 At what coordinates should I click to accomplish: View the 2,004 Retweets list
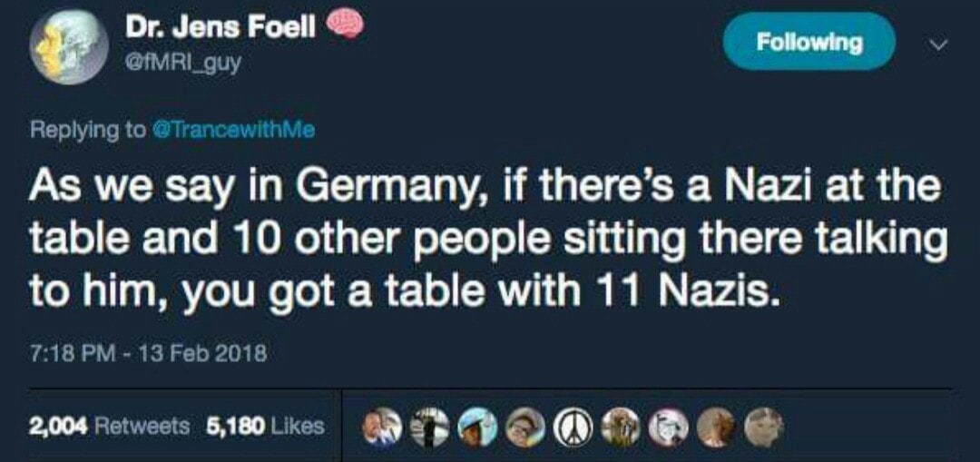tap(111, 425)
